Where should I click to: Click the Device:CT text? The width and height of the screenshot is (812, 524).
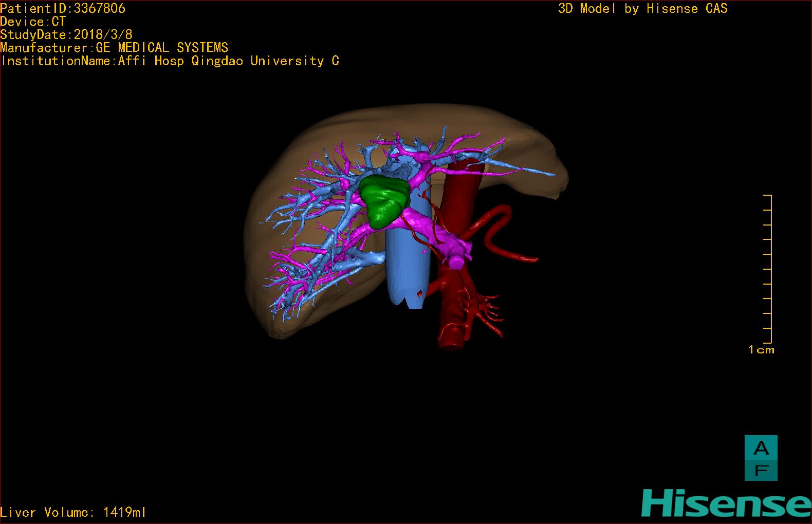click(x=33, y=22)
